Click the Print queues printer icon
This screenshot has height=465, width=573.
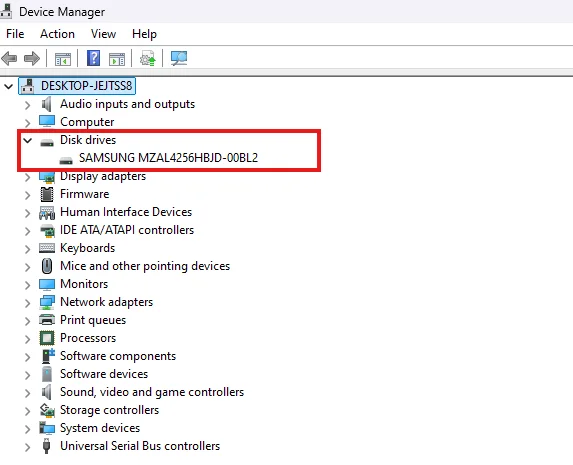tap(47, 320)
